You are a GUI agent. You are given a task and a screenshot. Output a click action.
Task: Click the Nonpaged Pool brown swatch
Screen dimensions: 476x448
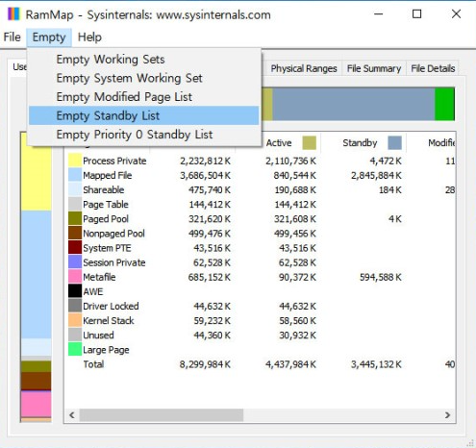coord(75,233)
